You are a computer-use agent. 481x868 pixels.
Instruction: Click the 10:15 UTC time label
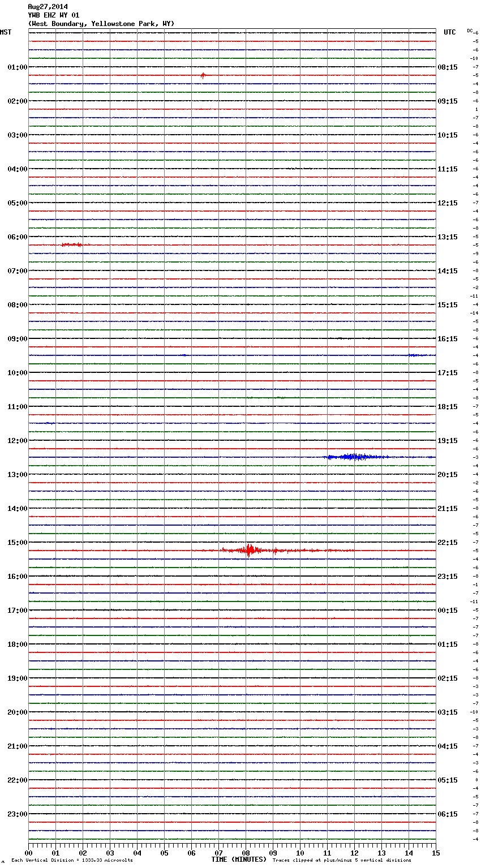coord(448,135)
